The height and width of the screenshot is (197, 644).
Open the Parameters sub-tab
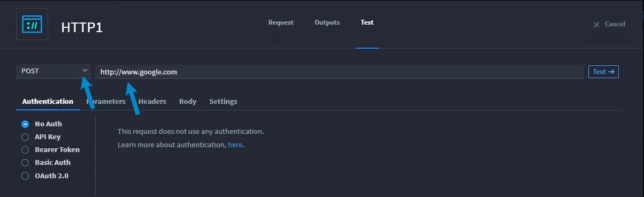pyautogui.click(x=106, y=101)
